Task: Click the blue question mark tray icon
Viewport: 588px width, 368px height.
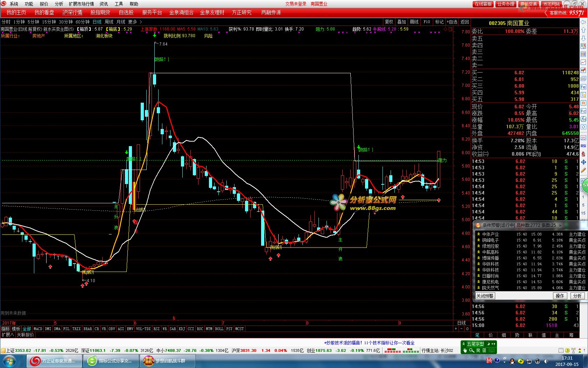Action: pyautogui.click(x=497, y=360)
